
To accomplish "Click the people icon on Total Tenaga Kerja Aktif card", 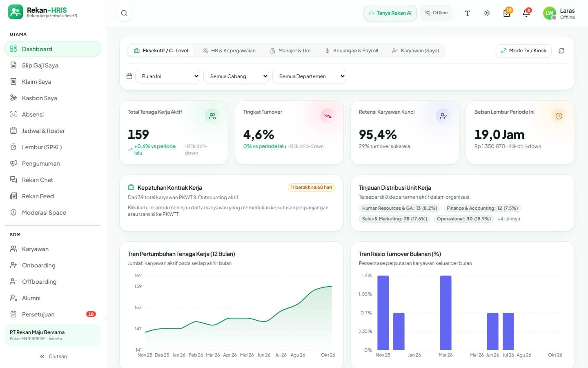I will coord(212,116).
